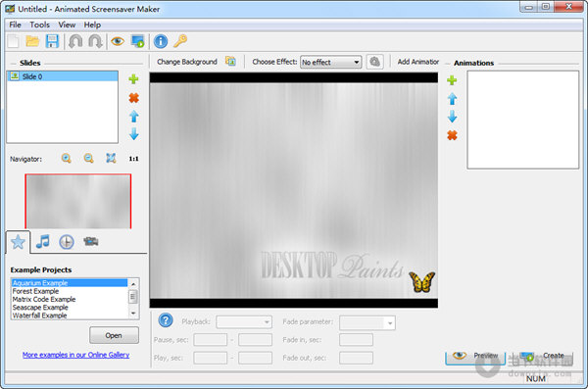Switch to the star Examples tab
Screen dimensions: 588x389
18,242
